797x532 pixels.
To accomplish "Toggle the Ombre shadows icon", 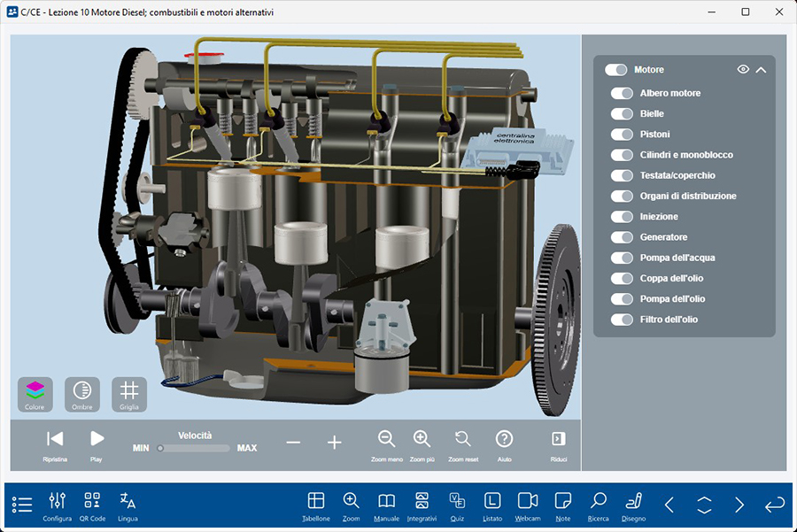I will (x=81, y=390).
